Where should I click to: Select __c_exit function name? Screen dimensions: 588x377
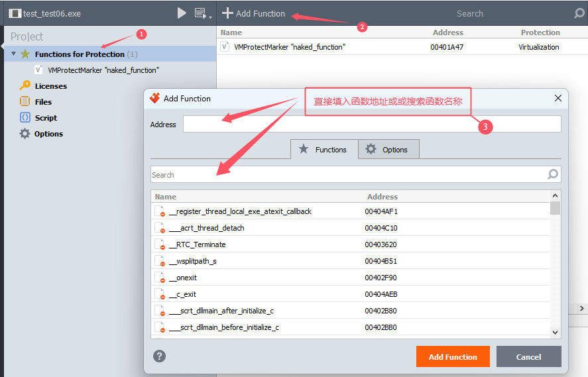[x=182, y=294]
